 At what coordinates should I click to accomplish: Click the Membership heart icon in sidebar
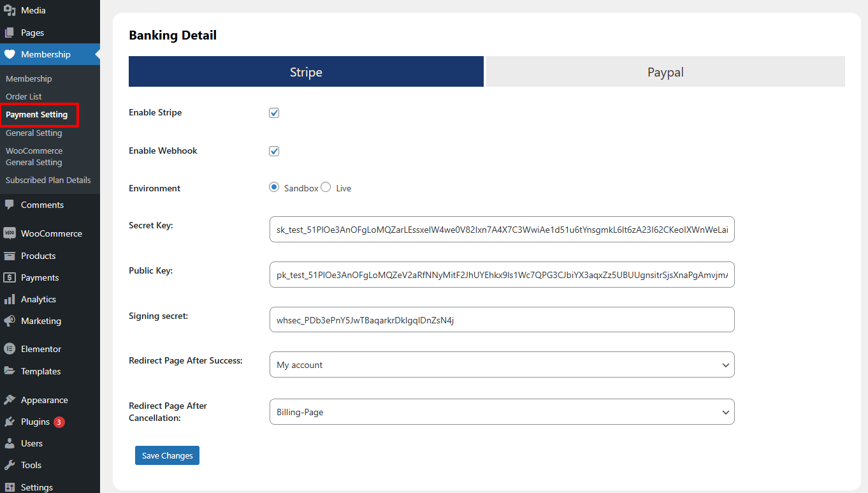[x=10, y=55]
